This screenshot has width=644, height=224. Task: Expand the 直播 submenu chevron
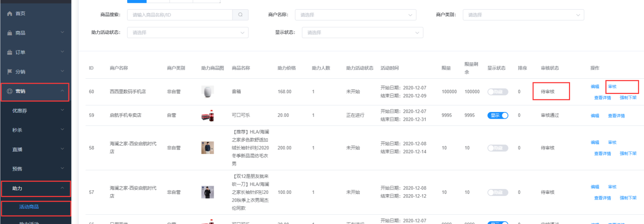pyautogui.click(x=62, y=149)
